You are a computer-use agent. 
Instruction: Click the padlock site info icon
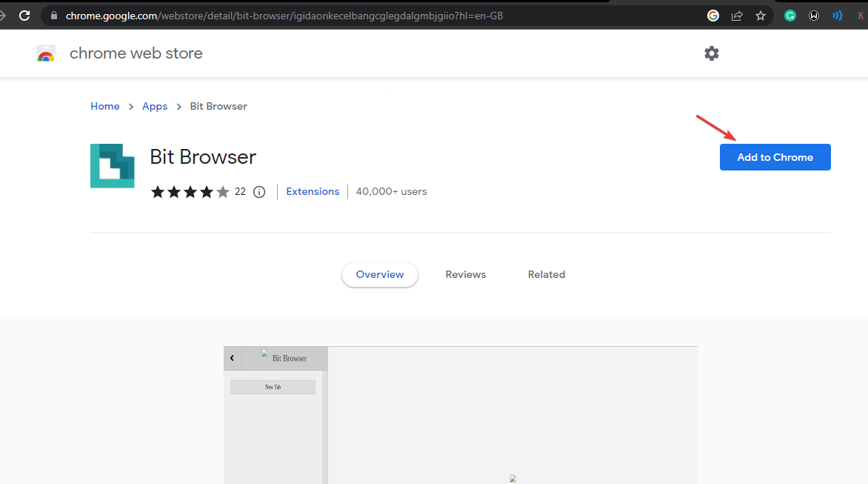[x=54, y=16]
